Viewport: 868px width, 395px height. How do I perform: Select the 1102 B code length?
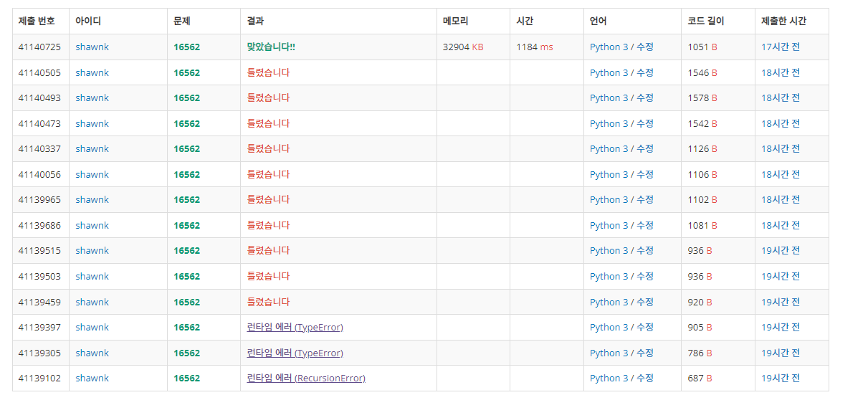702,199
